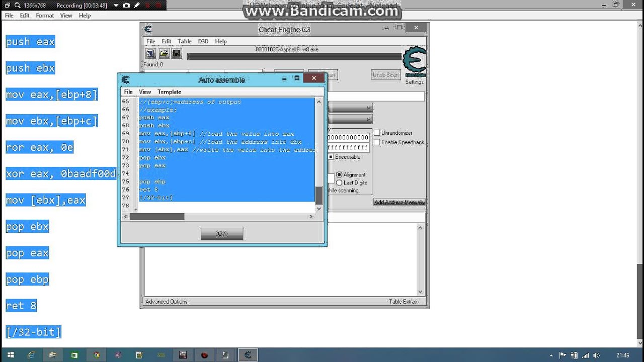Click taskbar clock showing 21:43
The height and width of the screenshot is (362, 644).
coord(623,355)
